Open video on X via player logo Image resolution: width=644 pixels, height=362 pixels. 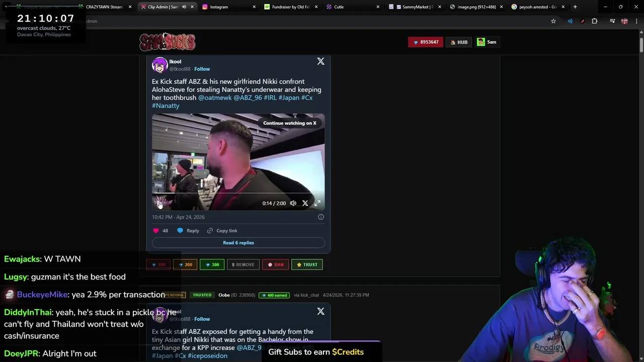[x=305, y=203]
